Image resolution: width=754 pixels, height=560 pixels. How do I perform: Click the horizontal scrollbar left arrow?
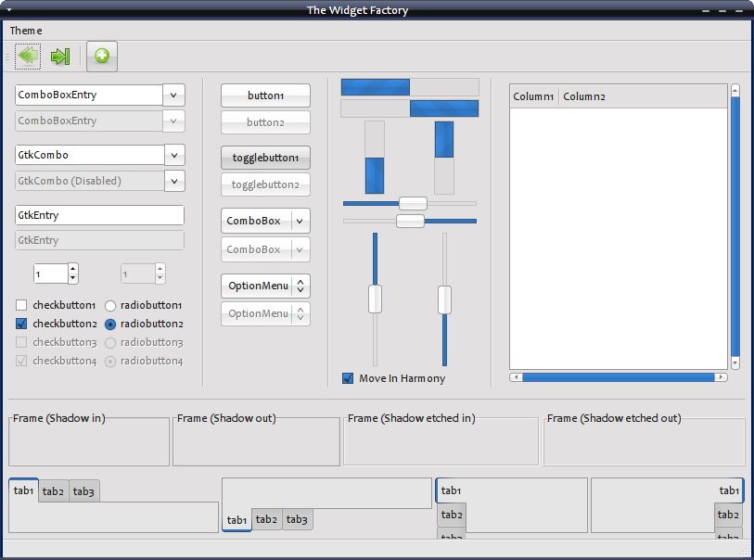516,377
